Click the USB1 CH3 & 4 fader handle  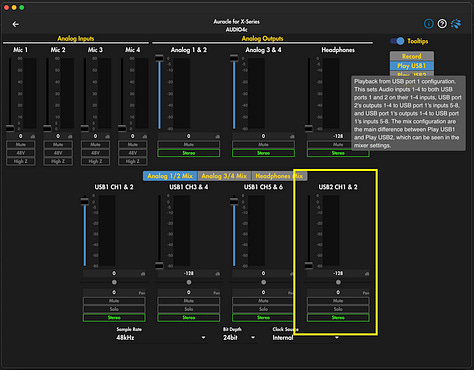pos(159,265)
